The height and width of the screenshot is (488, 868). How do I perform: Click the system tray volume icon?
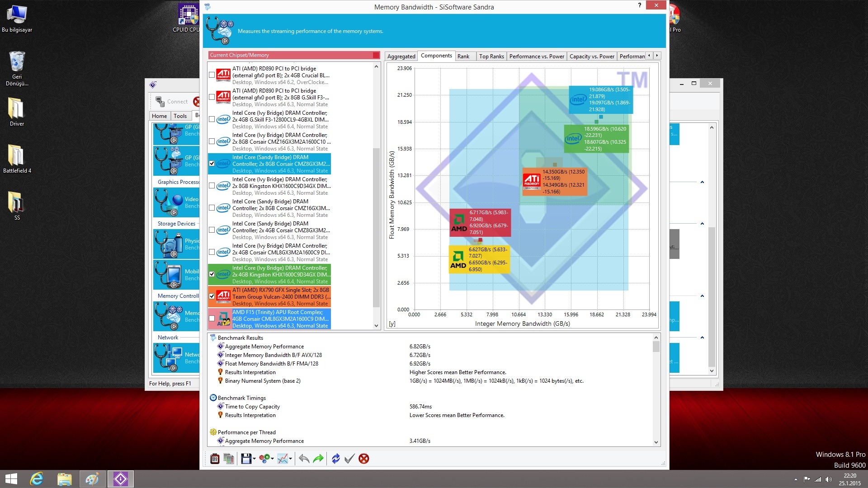[828, 479]
